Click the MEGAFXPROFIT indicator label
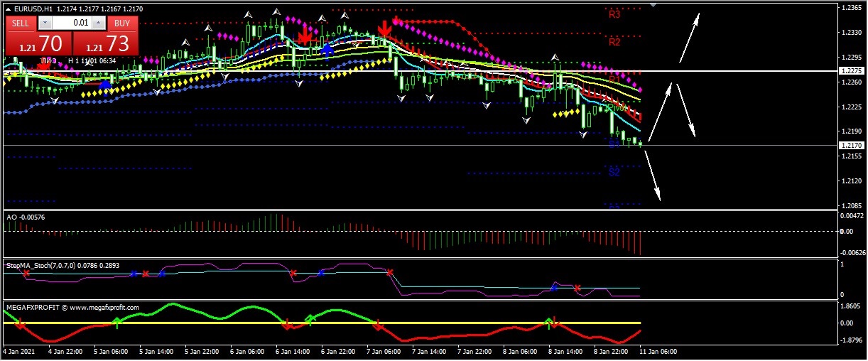This screenshot has width=868, height=361. coord(71,308)
